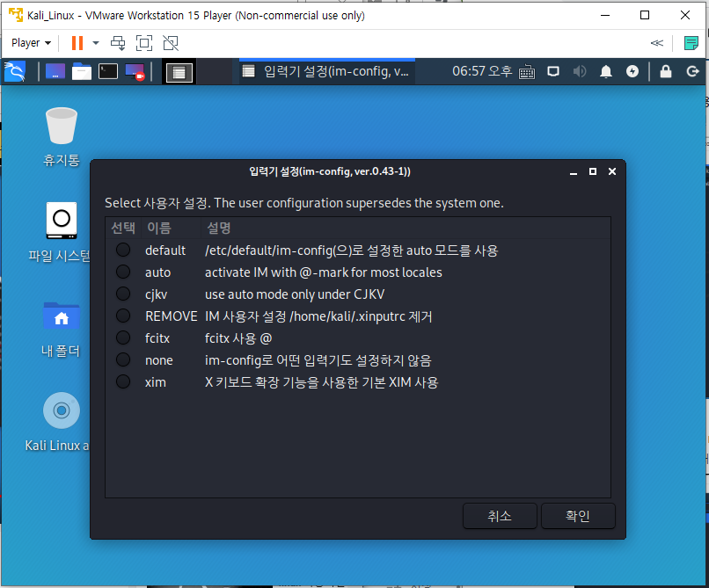Select the xim radio option
709x588 pixels.
123,382
